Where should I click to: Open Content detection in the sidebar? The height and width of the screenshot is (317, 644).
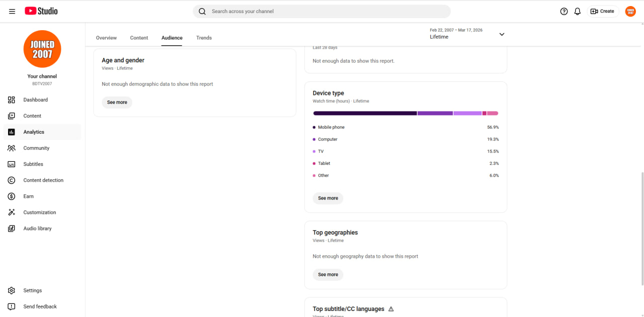42,180
